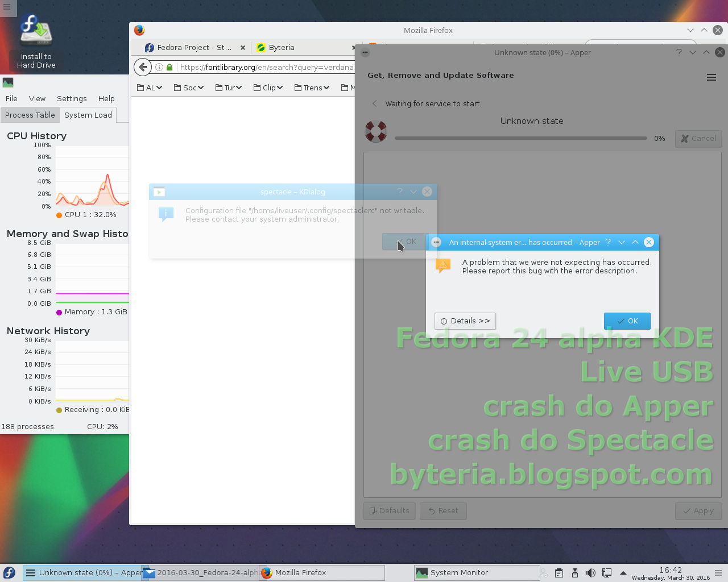Click the info bubble icon in spectacle dialog

(166, 214)
